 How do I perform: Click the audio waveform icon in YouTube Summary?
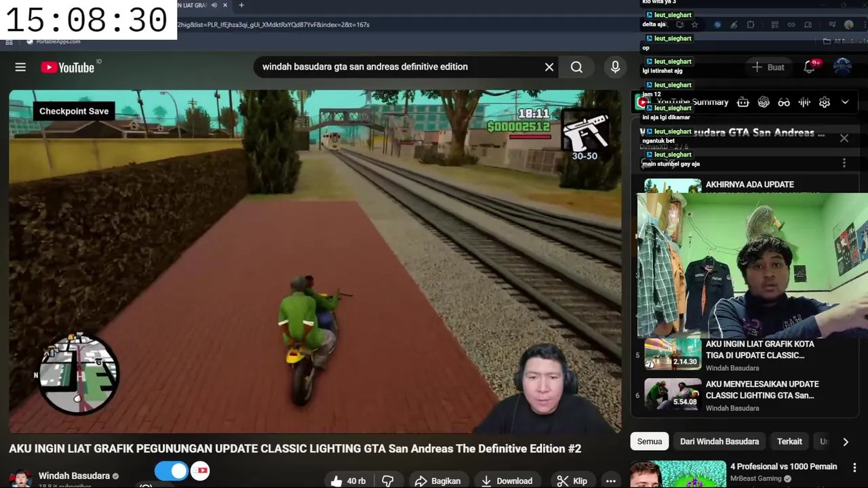click(x=804, y=102)
